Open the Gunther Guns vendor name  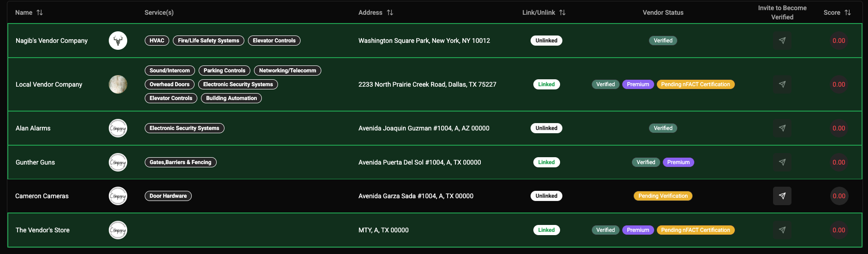coord(35,162)
